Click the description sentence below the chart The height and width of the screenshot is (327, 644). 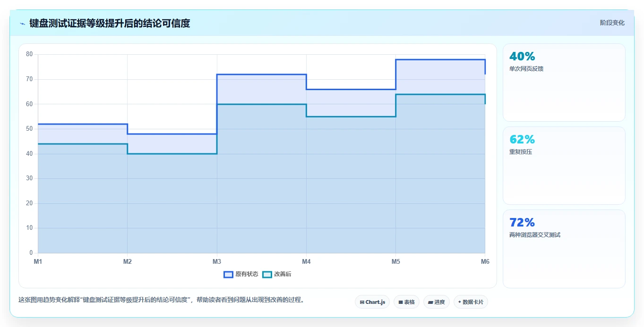(163, 300)
